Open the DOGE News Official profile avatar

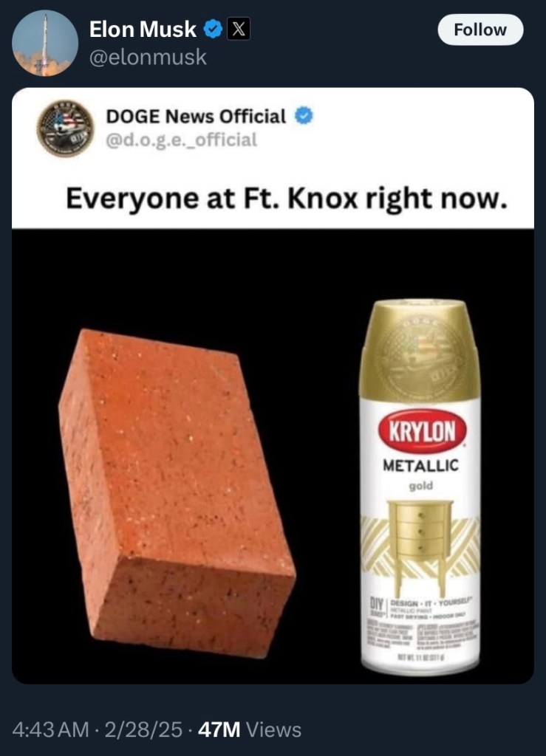point(65,128)
